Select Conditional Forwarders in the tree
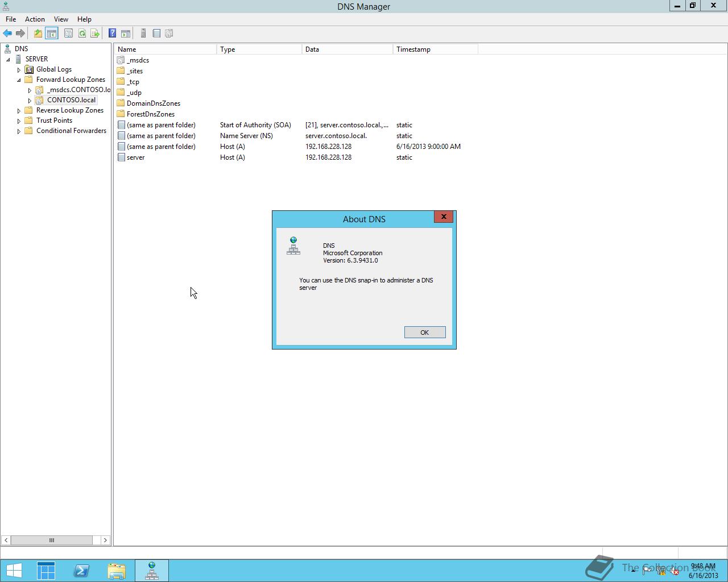The width and height of the screenshot is (728, 582). 71,131
